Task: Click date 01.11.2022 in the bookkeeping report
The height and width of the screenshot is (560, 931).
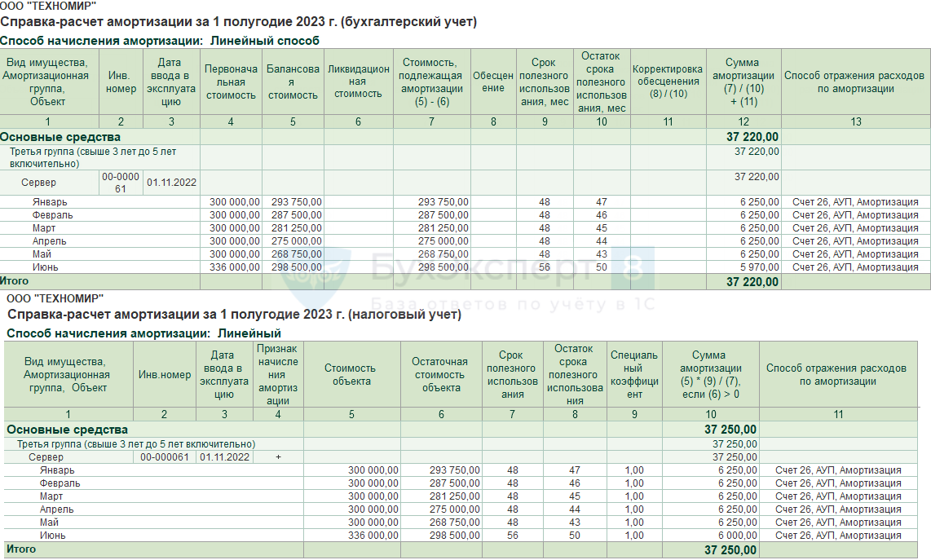Action: (x=171, y=183)
